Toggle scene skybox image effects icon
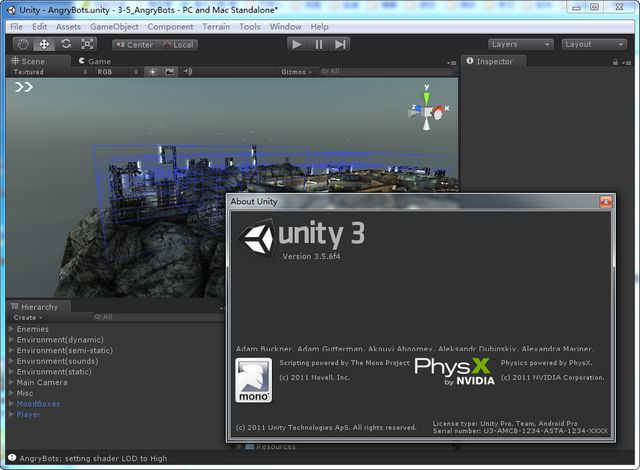The width and height of the screenshot is (640, 470). point(169,72)
